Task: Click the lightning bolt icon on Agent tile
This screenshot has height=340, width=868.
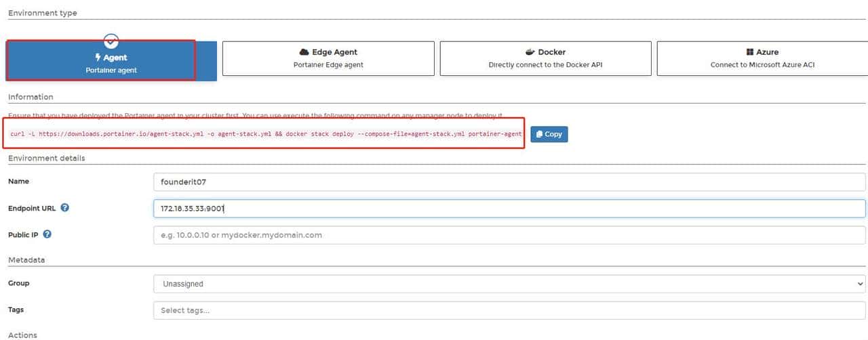Action: click(98, 58)
